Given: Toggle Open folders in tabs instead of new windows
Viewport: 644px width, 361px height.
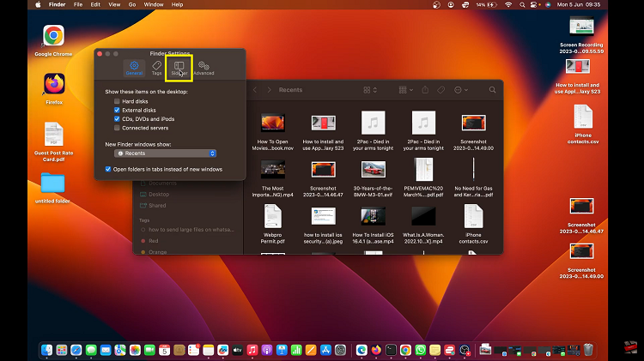Looking at the screenshot, I should (x=108, y=169).
